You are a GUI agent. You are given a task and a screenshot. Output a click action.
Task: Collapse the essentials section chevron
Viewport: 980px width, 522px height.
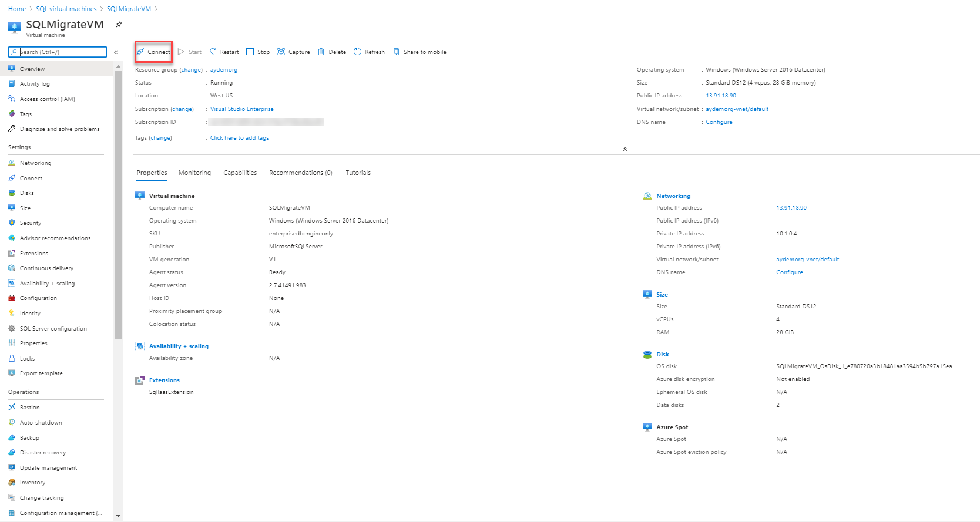coord(625,149)
